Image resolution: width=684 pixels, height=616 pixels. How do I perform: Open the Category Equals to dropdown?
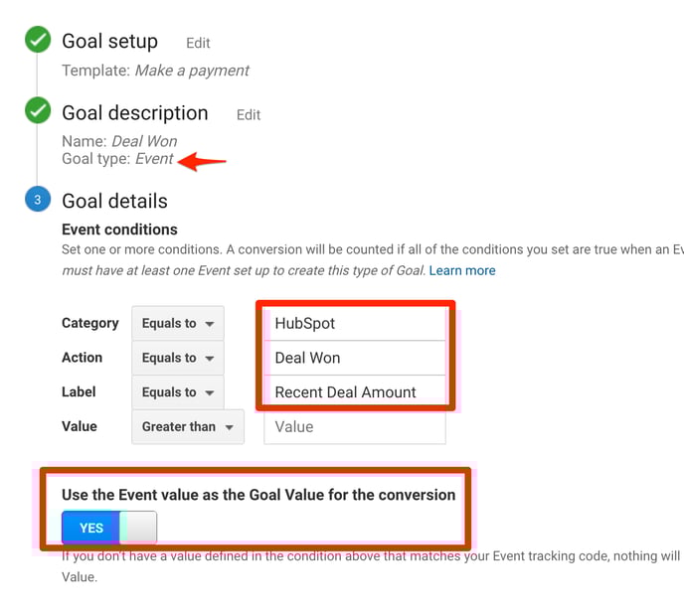178,323
